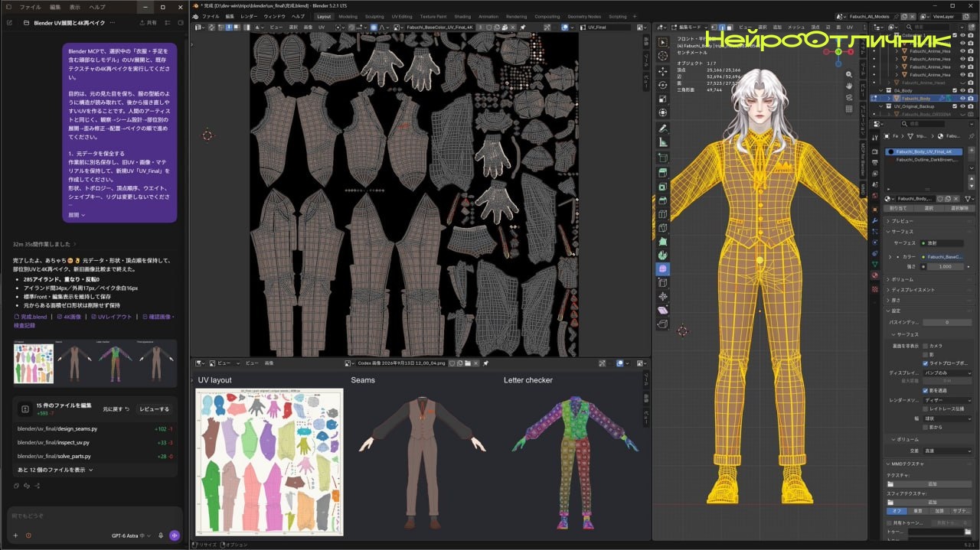Click the 割り当て assign button
This screenshot has height=550, width=980.
coord(897,208)
